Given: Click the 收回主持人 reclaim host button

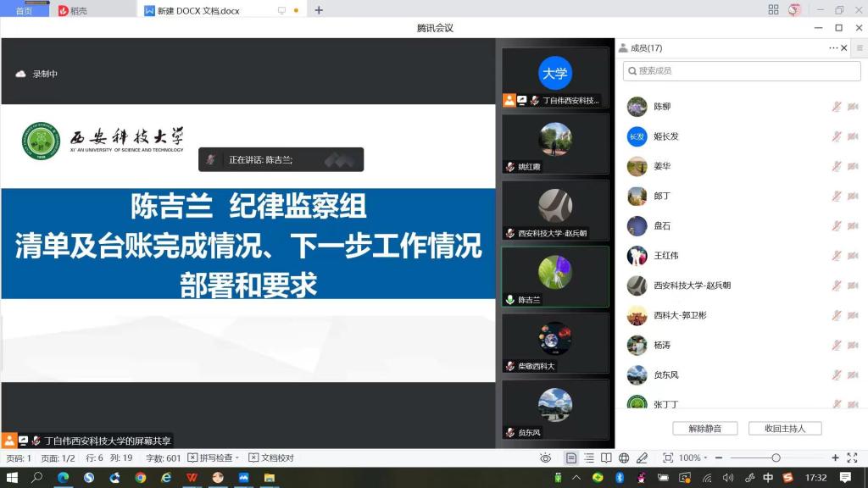Looking at the screenshot, I should pyautogui.click(x=784, y=429).
